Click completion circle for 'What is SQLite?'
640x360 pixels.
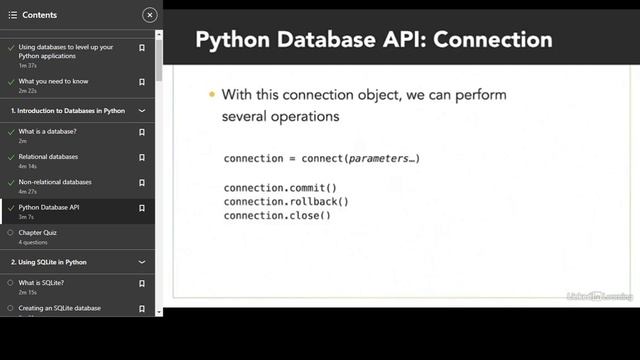tap(10, 283)
